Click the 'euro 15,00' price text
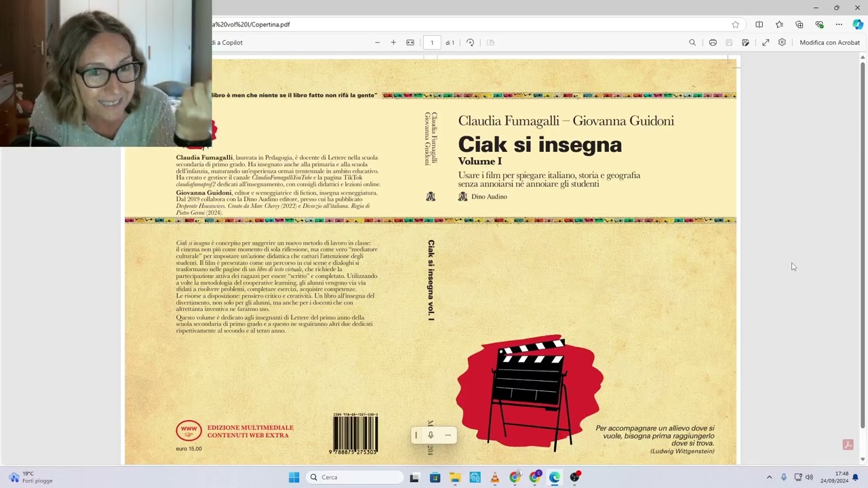868x488 pixels. 189,449
